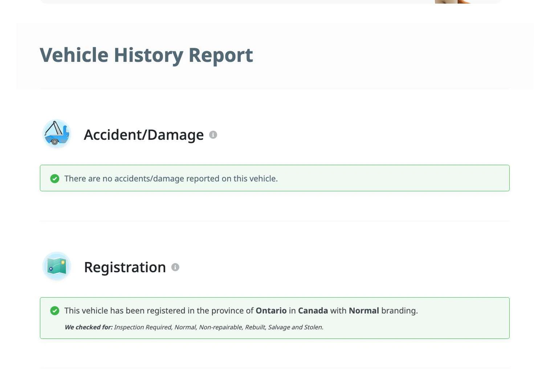
Task: Click the bold Canada text
Action: point(313,311)
